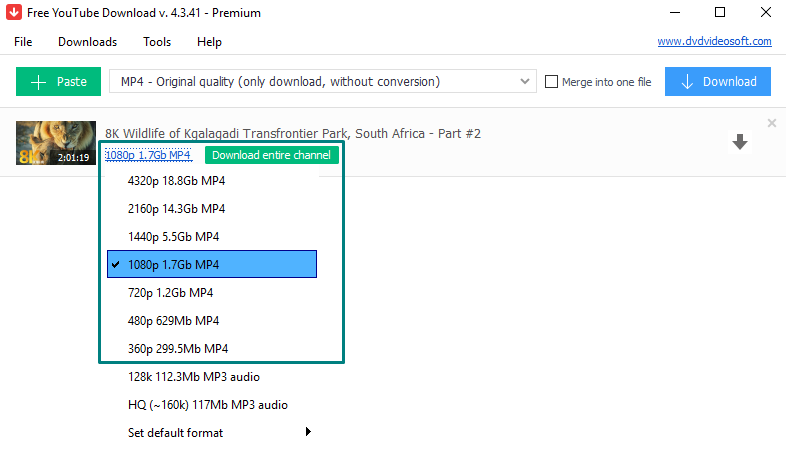Choose 720p 1.2Gb MP4 quality
This screenshot has width=786, height=452.
(212, 293)
